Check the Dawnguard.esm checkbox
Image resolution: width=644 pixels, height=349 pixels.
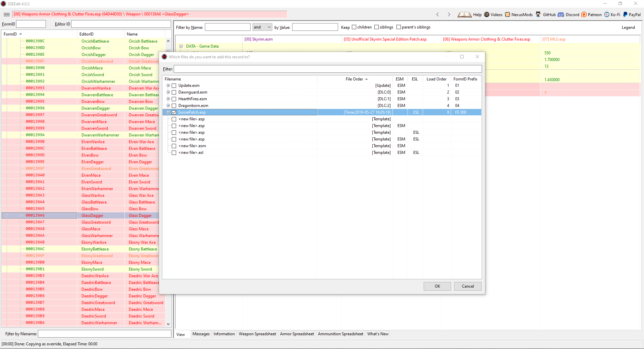[x=174, y=92]
